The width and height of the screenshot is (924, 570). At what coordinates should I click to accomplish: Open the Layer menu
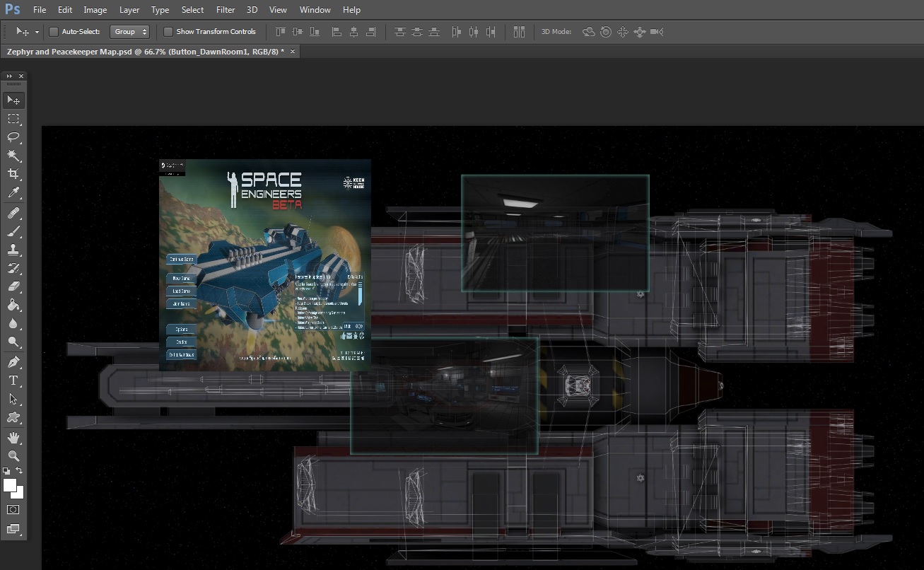pos(129,10)
